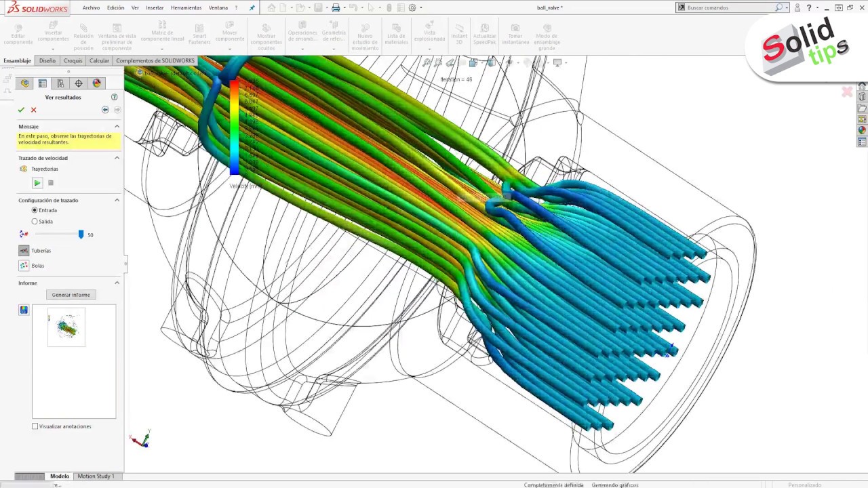868x488 pixels.
Task: Collapse the Informe section
Action: [x=117, y=283]
